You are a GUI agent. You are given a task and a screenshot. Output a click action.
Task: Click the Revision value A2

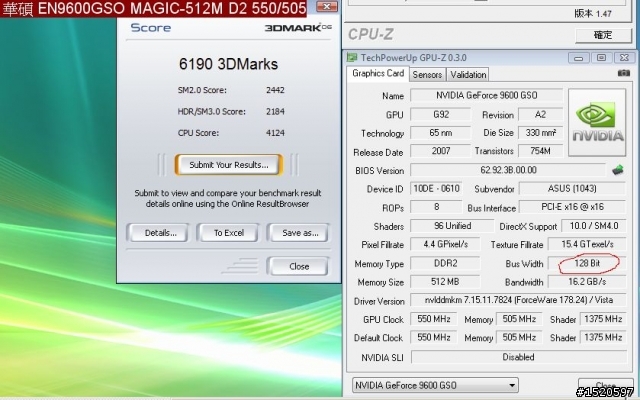pyautogui.click(x=540, y=114)
